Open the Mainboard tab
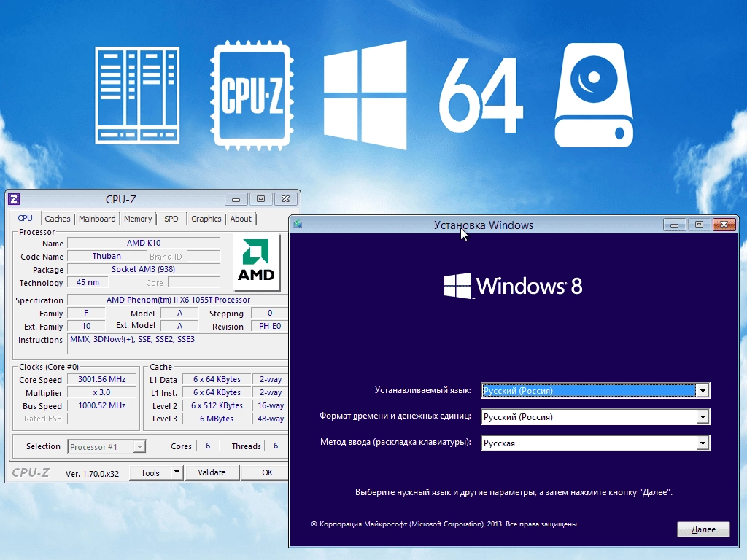Viewport: 747px width, 560px height. (x=97, y=219)
